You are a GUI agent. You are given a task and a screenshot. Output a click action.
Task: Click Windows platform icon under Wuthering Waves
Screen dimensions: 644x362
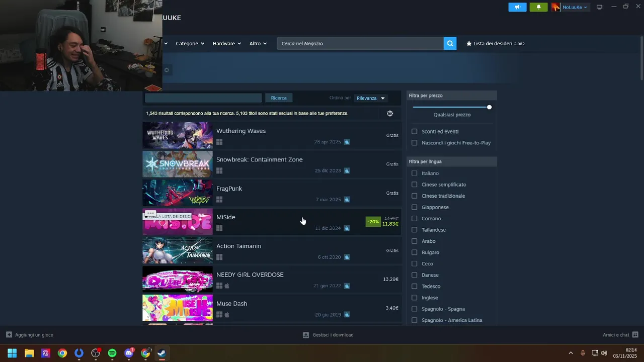tap(219, 142)
